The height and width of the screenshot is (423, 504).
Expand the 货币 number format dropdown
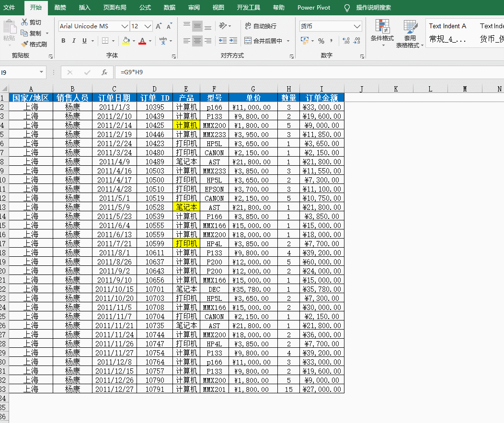pyautogui.click(x=357, y=26)
